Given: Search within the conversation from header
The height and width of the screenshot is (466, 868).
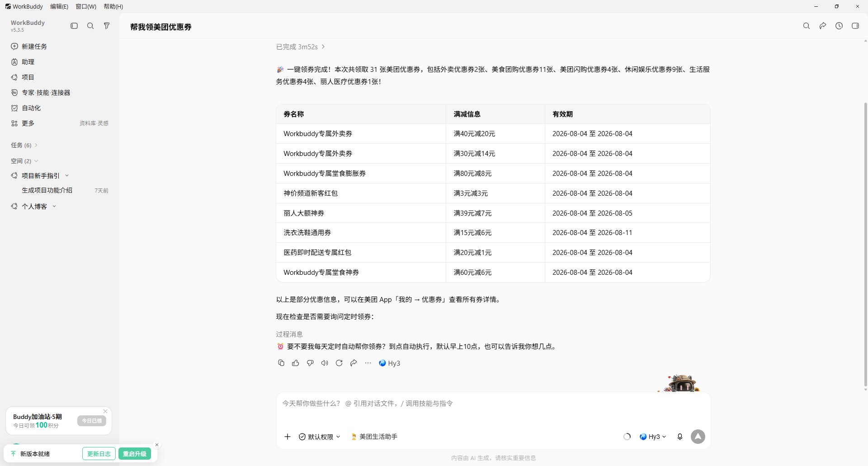Looking at the screenshot, I should (x=807, y=26).
